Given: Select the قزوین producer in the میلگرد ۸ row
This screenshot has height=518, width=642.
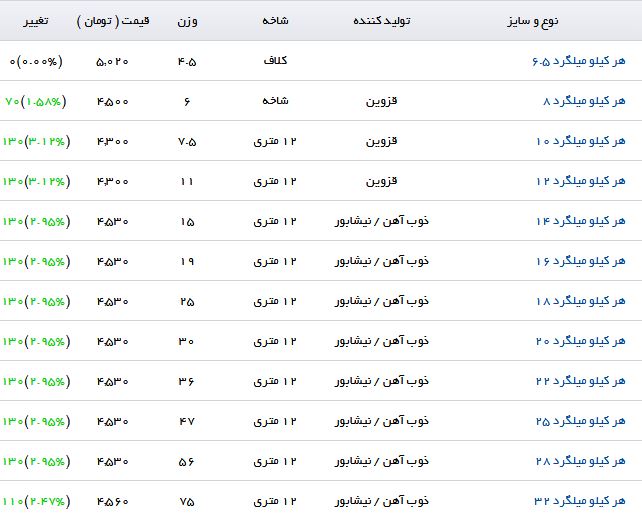Looking at the screenshot, I should pos(381,101).
